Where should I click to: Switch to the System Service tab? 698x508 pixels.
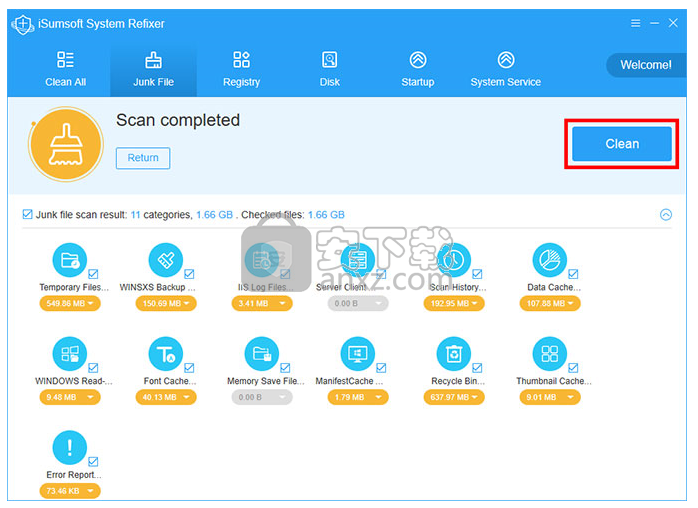506,69
